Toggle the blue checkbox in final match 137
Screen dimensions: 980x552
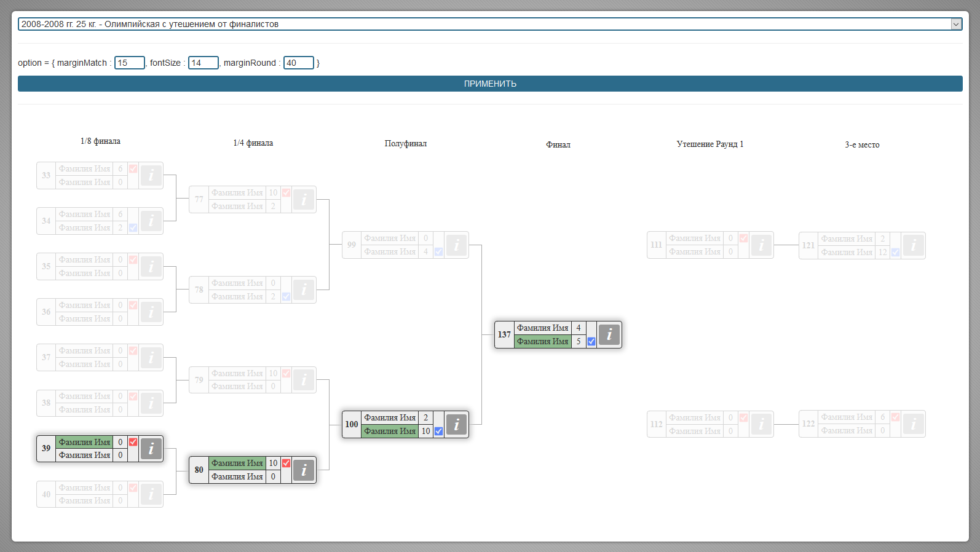(591, 342)
